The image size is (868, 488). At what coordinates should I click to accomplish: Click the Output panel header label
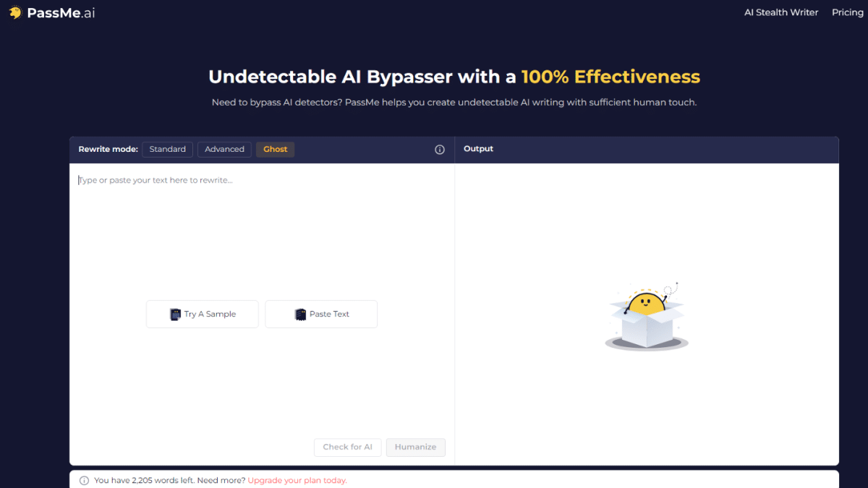click(x=478, y=149)
